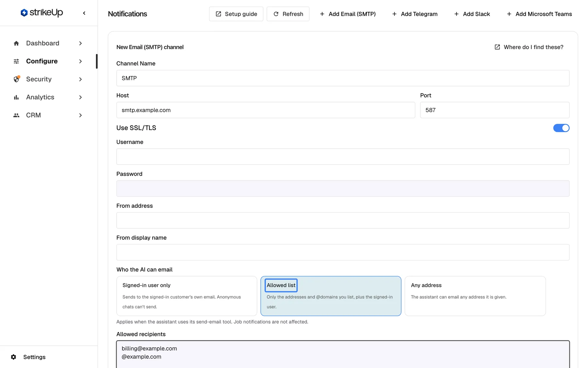
Task: Open the CRM section
Action: tap(48, 115)
